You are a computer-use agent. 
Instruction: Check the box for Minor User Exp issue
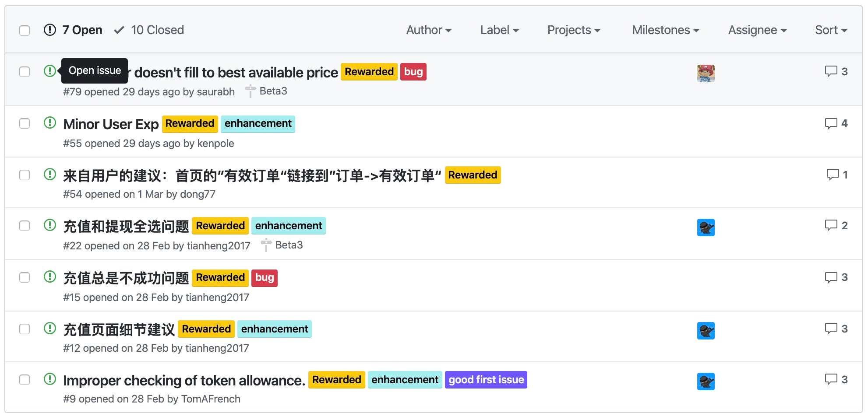coord(25,123)
